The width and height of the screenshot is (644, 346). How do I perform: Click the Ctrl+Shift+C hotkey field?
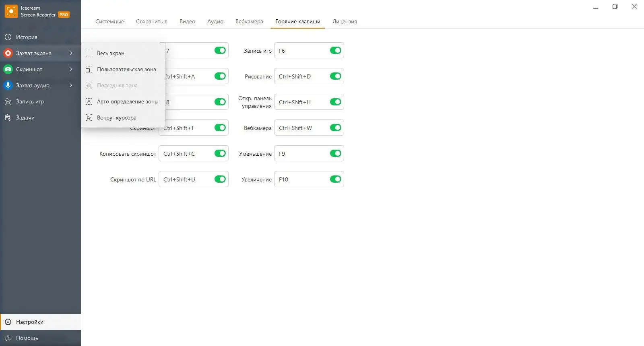194,153
